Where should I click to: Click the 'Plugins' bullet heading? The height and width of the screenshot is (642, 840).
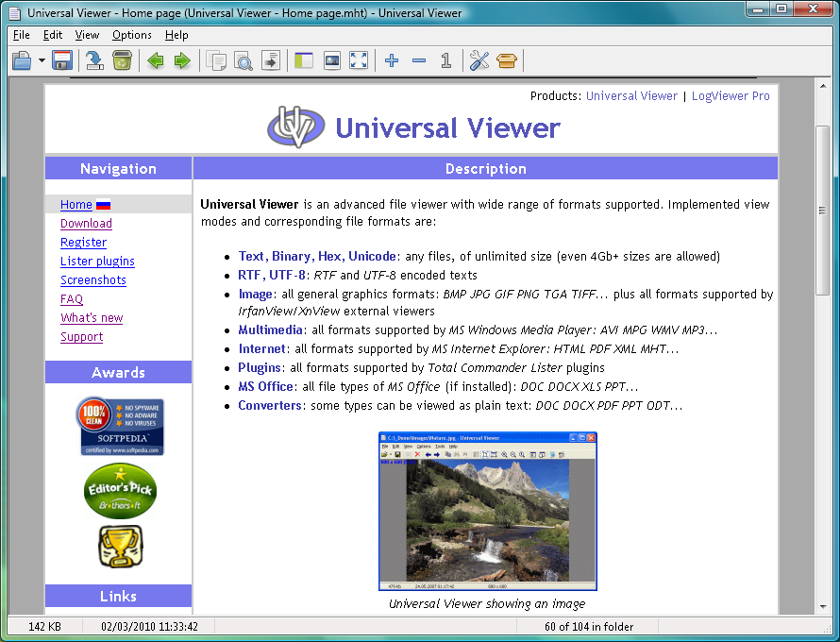(260, 367)
